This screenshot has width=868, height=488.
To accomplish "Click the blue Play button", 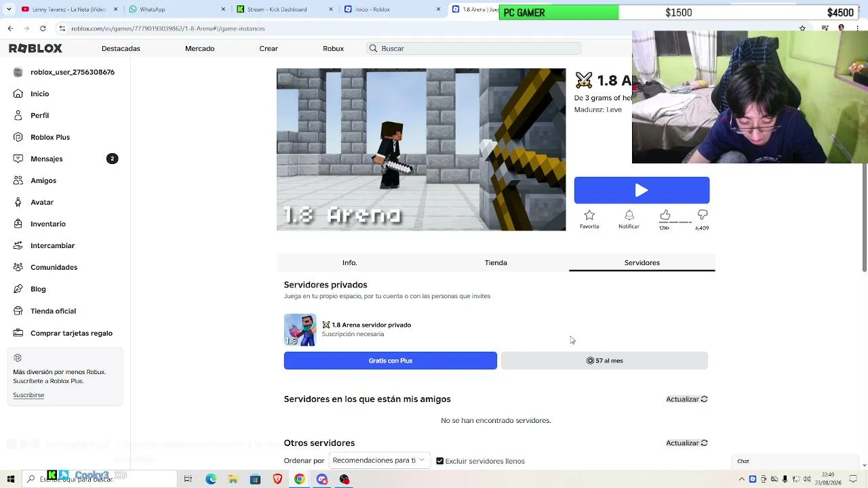I will click(642, 190).
